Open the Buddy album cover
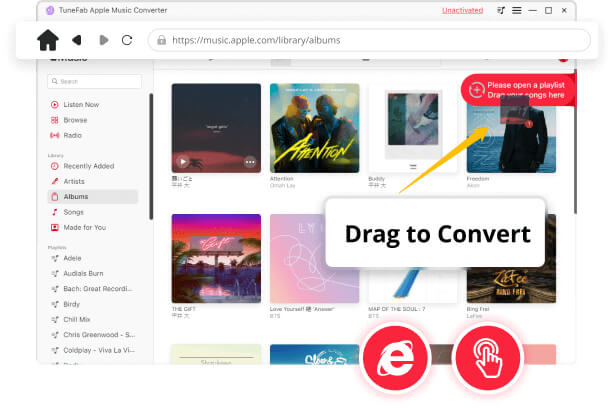The width and height of the screenshot is (614, 408). [413, 128]
